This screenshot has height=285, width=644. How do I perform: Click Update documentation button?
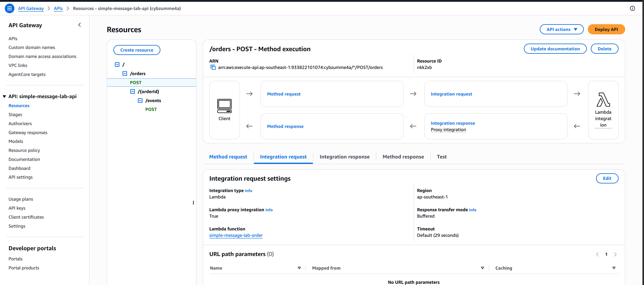tap(555, 49)
